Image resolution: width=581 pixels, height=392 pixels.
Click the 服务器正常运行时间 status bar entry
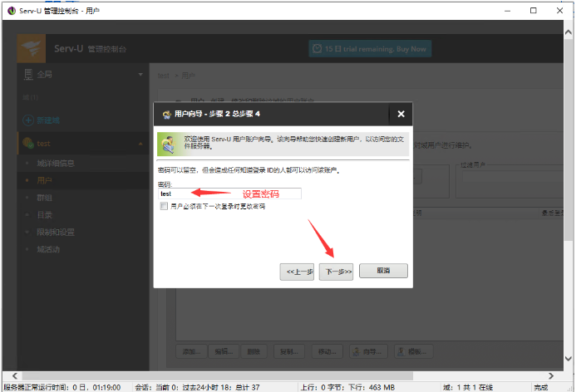pos(62,387)
